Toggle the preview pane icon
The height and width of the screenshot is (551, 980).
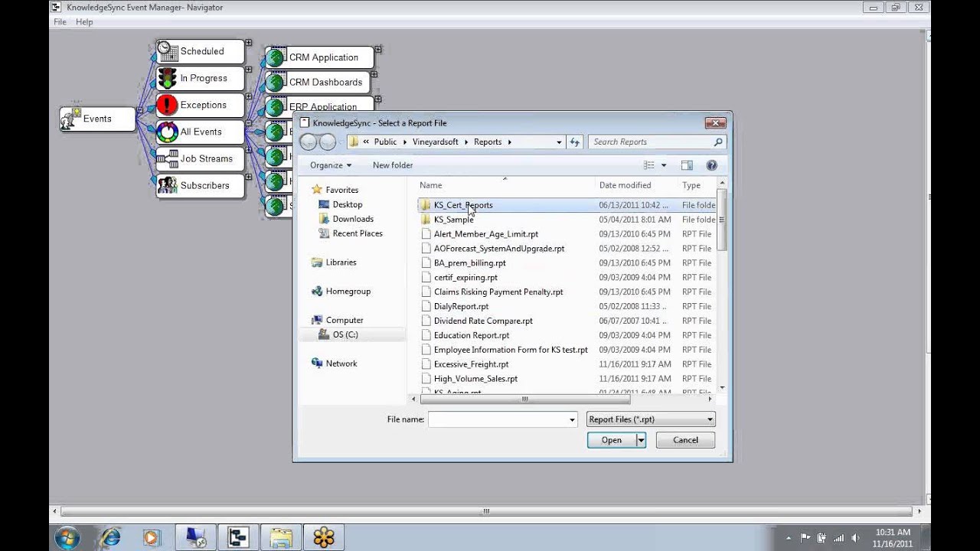(687, 165)
